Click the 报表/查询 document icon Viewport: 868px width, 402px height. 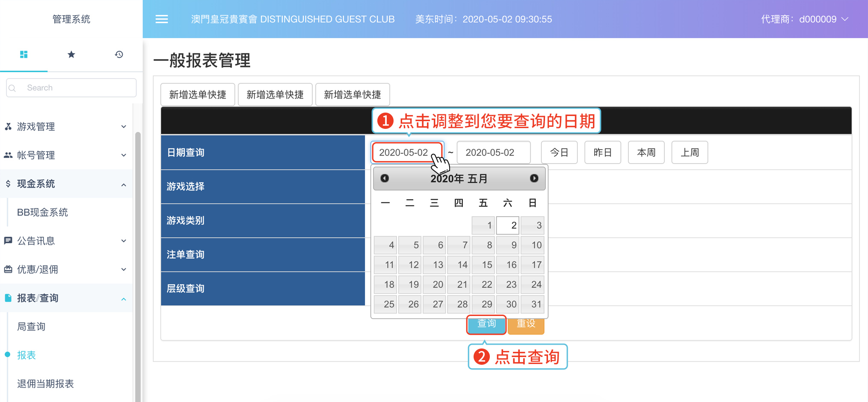tap(8, 298)
